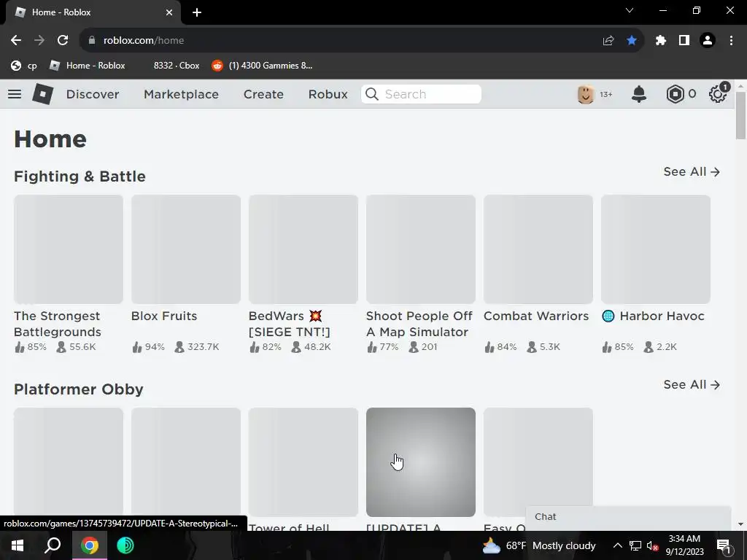
Task: Click the Roblox search field
Action: pos(421,94)
